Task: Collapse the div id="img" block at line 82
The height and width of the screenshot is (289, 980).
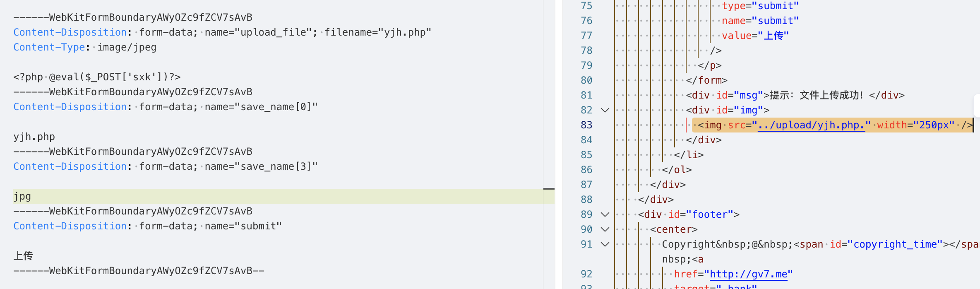Action: click(605, 110)
